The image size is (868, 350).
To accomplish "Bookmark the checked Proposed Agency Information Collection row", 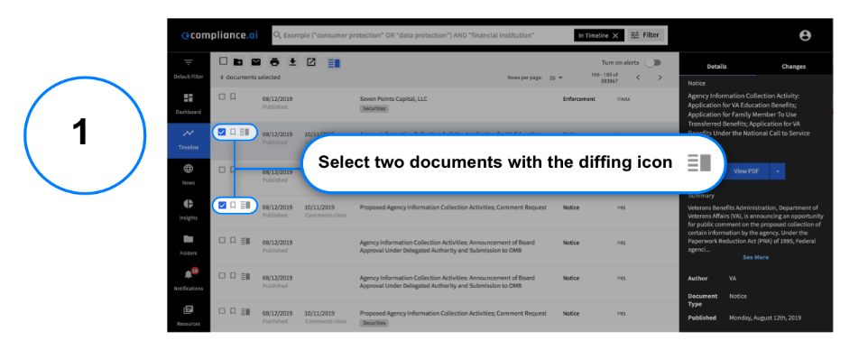I will click(233, 206).
